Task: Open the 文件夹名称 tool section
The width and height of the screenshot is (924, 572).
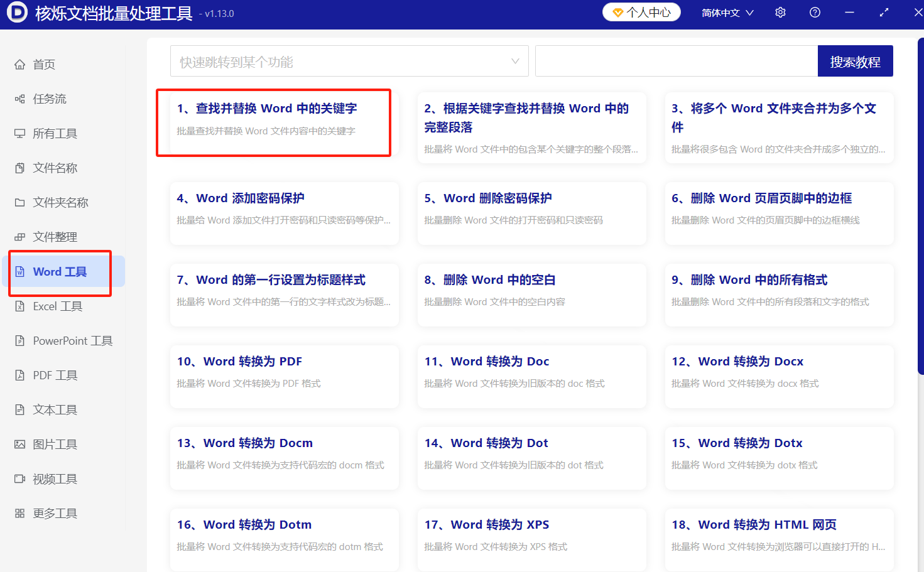Action: coord(21,202)
